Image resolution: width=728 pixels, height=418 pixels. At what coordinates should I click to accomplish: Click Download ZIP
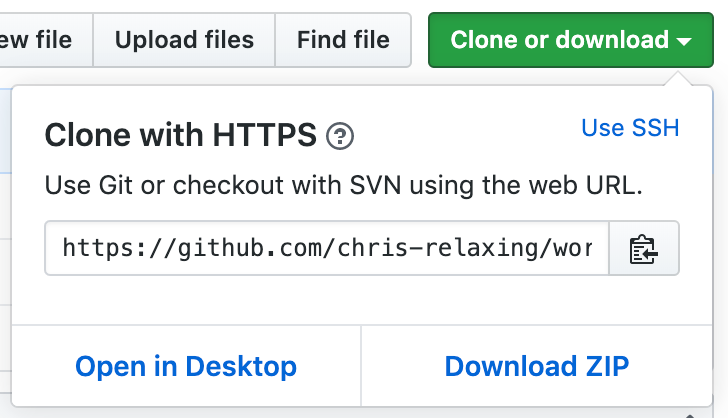[x=537, y=366]
